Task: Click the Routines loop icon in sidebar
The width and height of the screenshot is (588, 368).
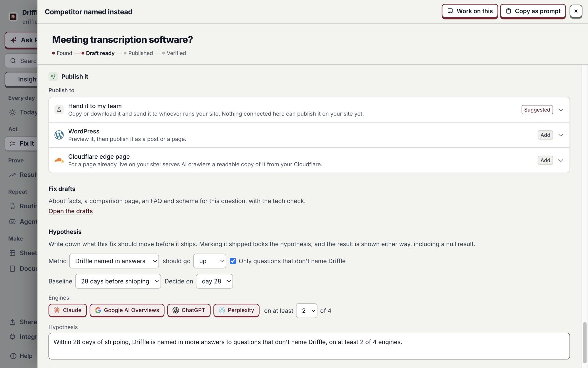Action: pos(12,206)
